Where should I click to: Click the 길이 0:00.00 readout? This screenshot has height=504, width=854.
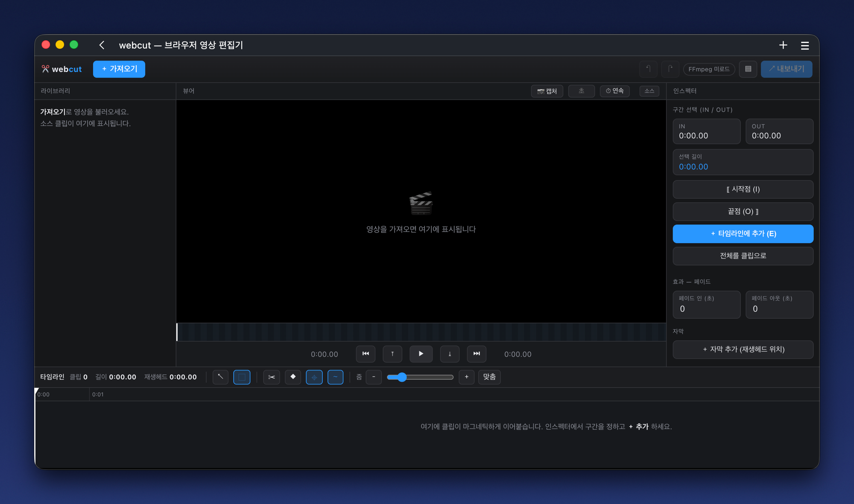click(116, 377)
